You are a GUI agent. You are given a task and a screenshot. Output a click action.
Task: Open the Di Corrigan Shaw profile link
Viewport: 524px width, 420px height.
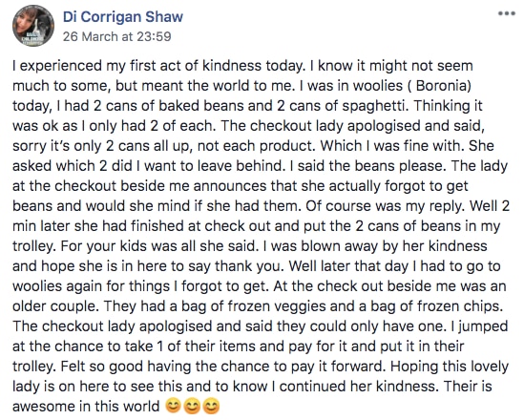click(x=123, y=17)
